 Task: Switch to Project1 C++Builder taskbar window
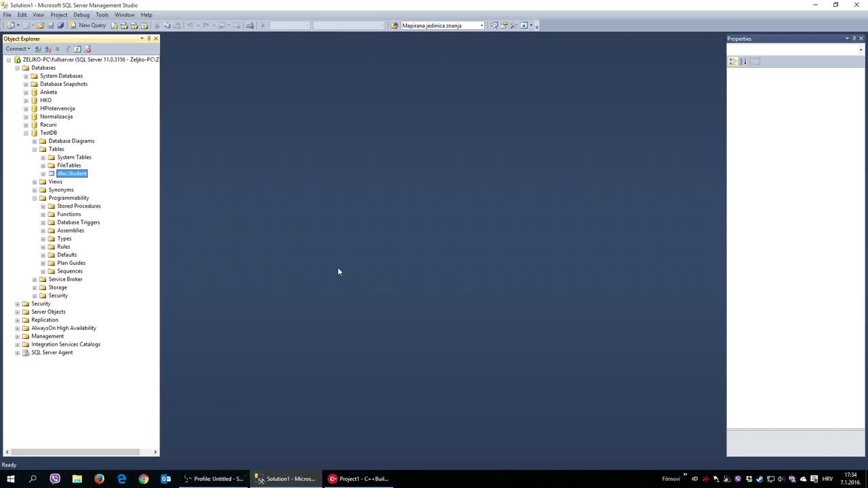[x=359, y=479]
